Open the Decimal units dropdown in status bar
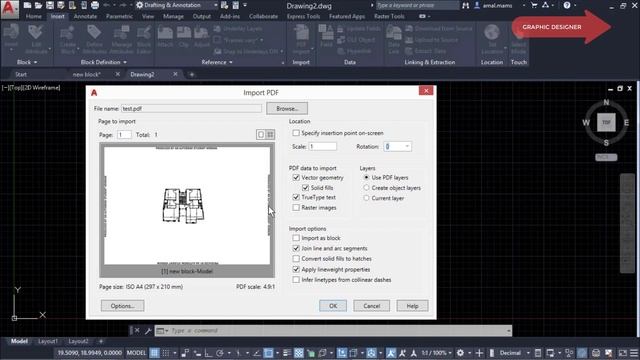The width and height of the screenshot is (640, 360). click(528, 353)
